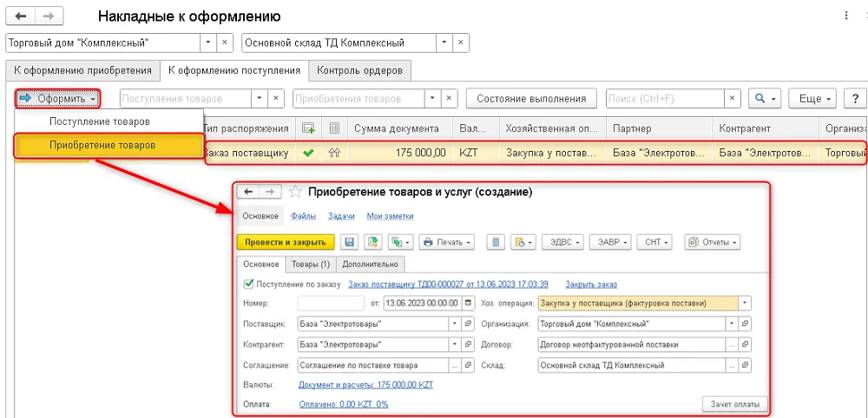Open the Договор record with its open icon

point(746,344)
